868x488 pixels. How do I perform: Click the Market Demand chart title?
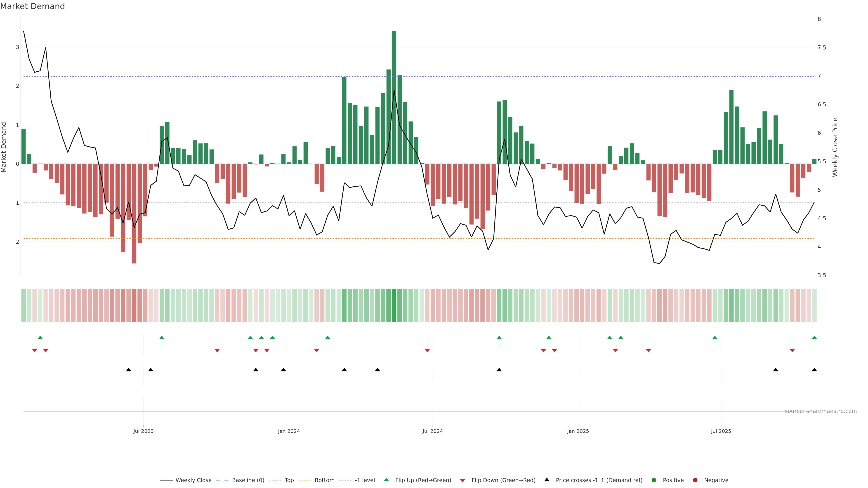32,6
